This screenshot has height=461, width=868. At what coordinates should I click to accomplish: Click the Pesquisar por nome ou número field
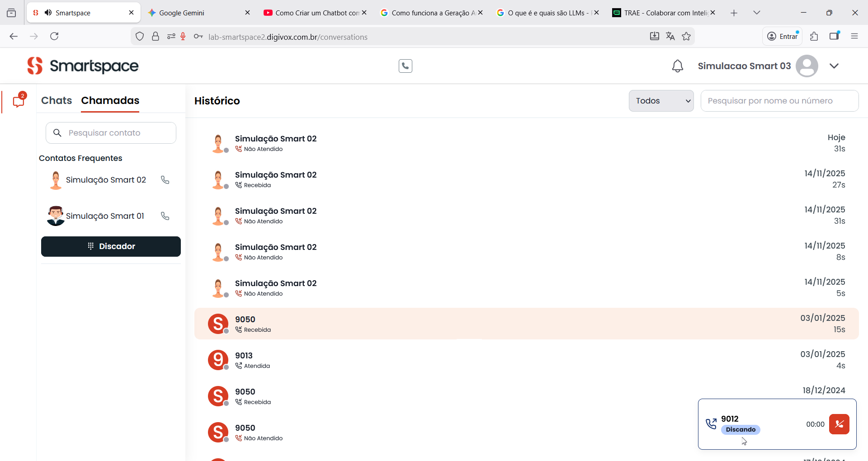click(x=779, y=101)
